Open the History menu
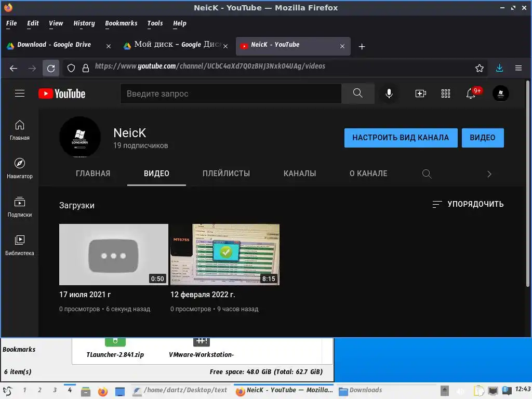532x399 pixels. (84, 23)
